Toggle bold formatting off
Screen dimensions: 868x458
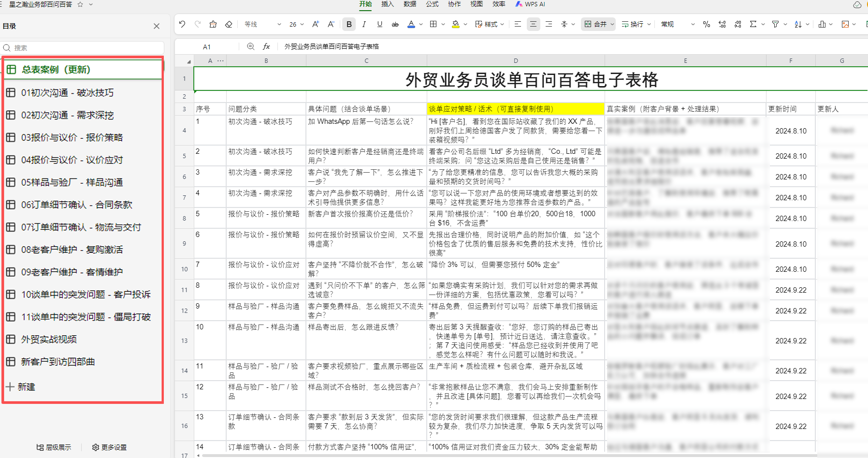[x=348, y=24]
